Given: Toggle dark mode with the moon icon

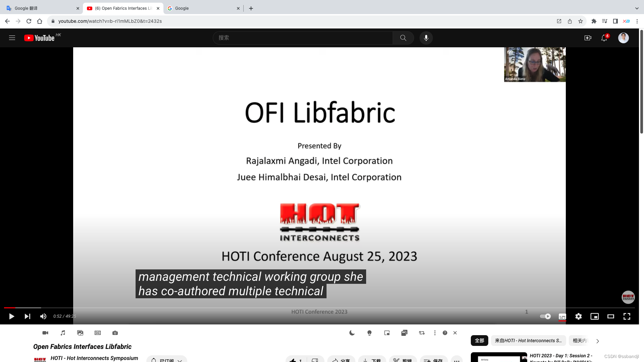Looking at the screenshot, I should [x=352, y=333].
